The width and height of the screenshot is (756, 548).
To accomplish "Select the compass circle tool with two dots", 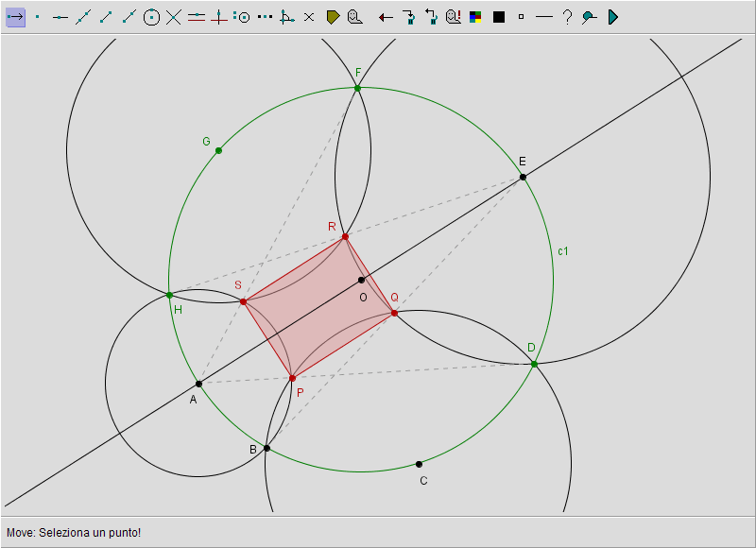I will (x=242, y=17).
